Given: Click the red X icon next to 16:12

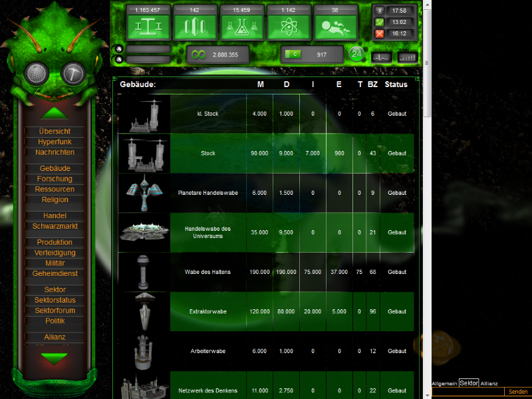Looking at the screenshot, I should (x=380, y=33).
